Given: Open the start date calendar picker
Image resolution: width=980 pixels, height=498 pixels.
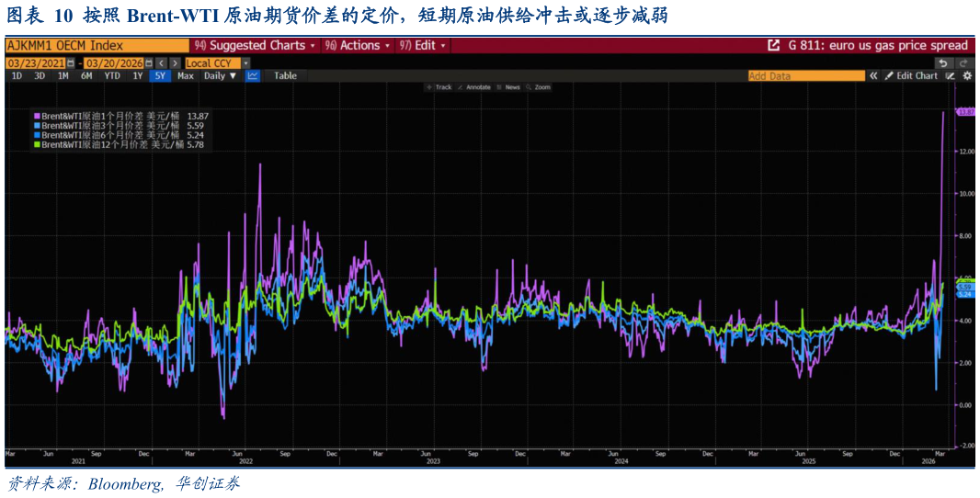Looking at the screenshot, I should pos(71,63).
